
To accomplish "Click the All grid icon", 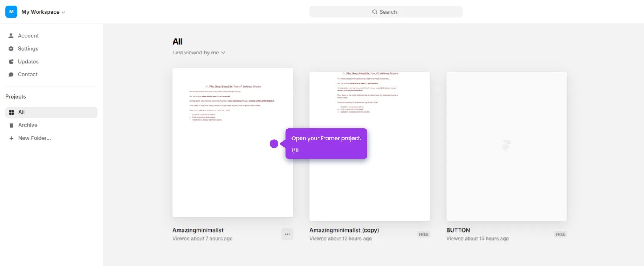I will [11, 112].
